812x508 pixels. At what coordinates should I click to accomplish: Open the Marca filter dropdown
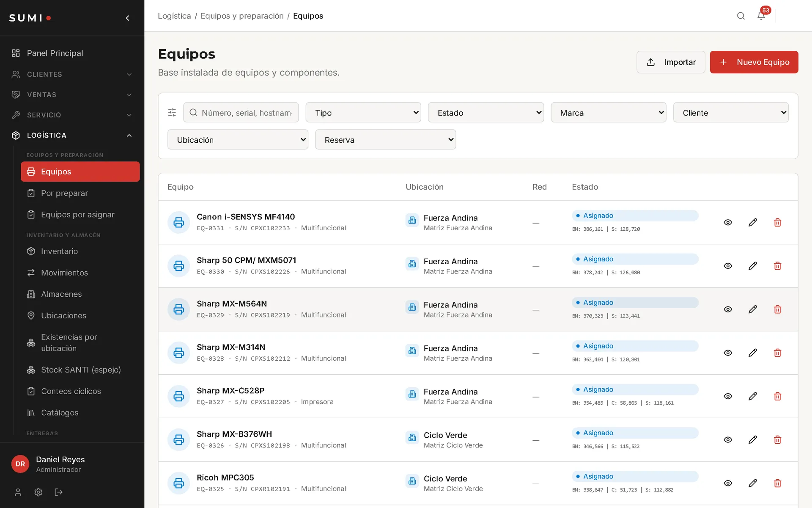tap(609, 113)
